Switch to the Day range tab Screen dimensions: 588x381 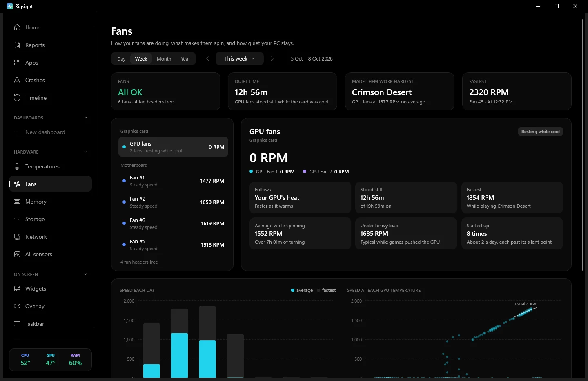(x=121, y=59)
